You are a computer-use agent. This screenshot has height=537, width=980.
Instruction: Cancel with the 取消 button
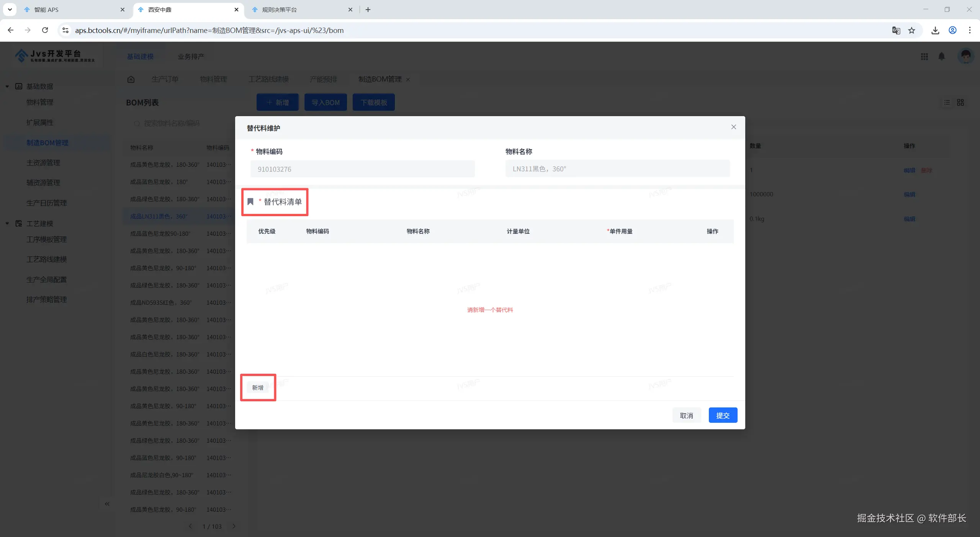click(x=686, y=415)
